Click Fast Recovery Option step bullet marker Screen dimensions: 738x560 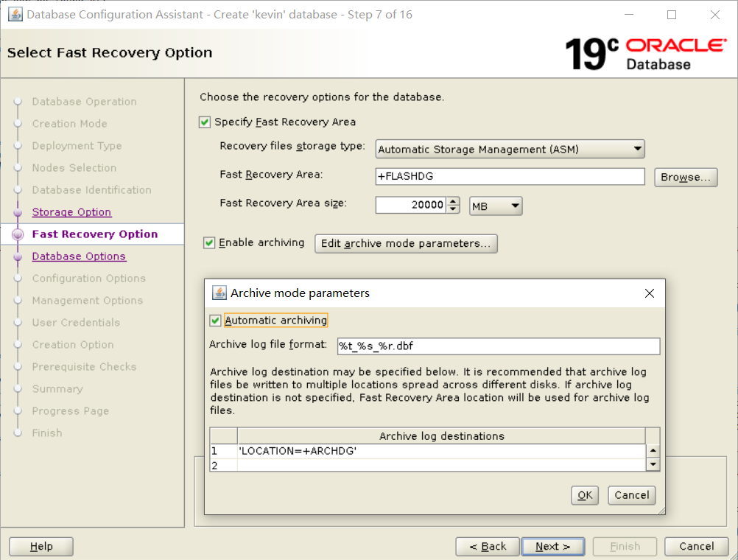[18, 234]
